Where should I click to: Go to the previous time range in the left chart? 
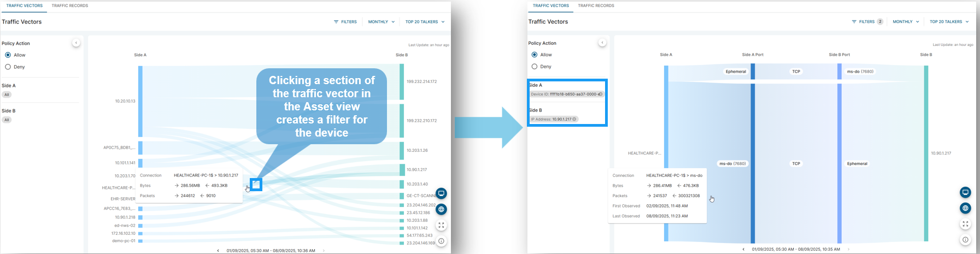coord(218,251)
